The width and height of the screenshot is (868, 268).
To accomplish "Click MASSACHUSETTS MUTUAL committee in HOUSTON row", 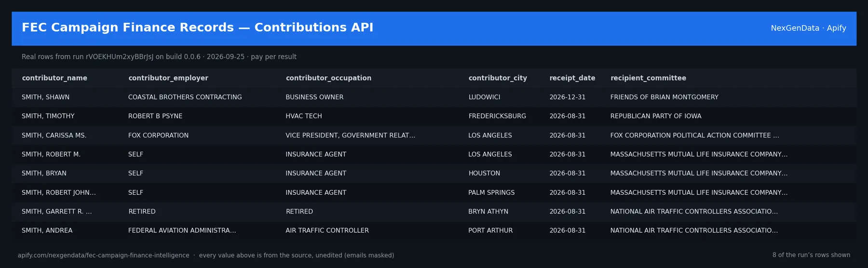I will pyautogui.click(x=699, y=173).
